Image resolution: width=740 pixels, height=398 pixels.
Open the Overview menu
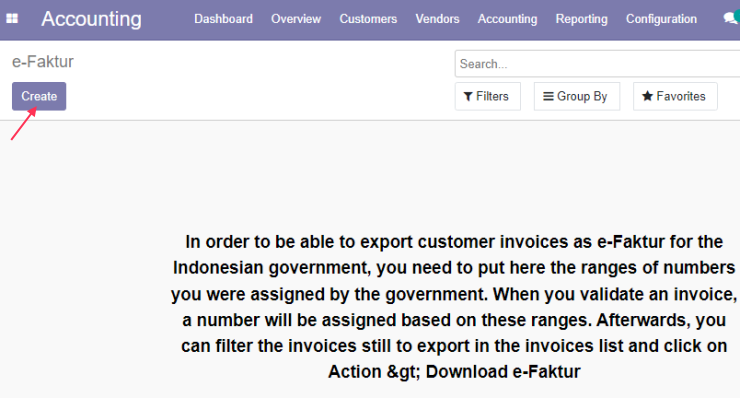click(296, 19)
